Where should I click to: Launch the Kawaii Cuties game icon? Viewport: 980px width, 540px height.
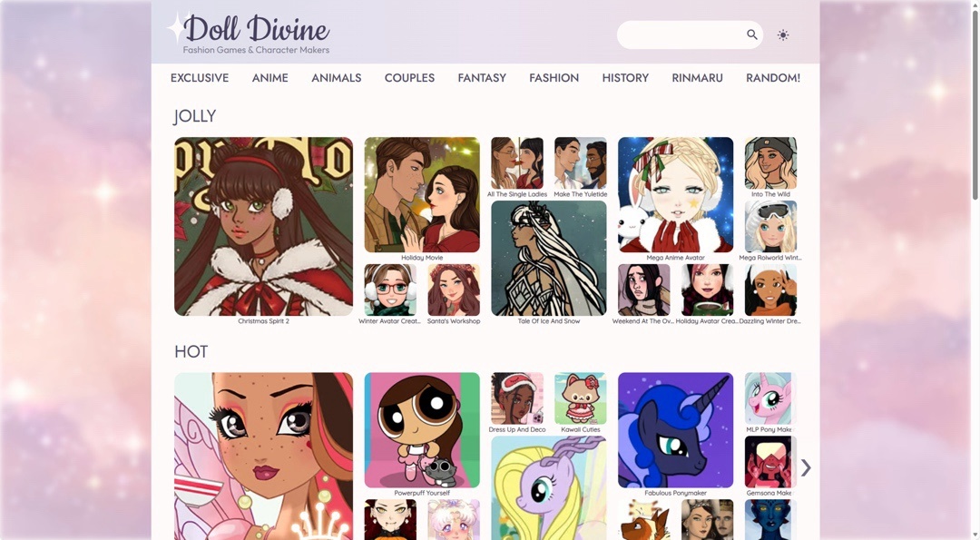580,398
